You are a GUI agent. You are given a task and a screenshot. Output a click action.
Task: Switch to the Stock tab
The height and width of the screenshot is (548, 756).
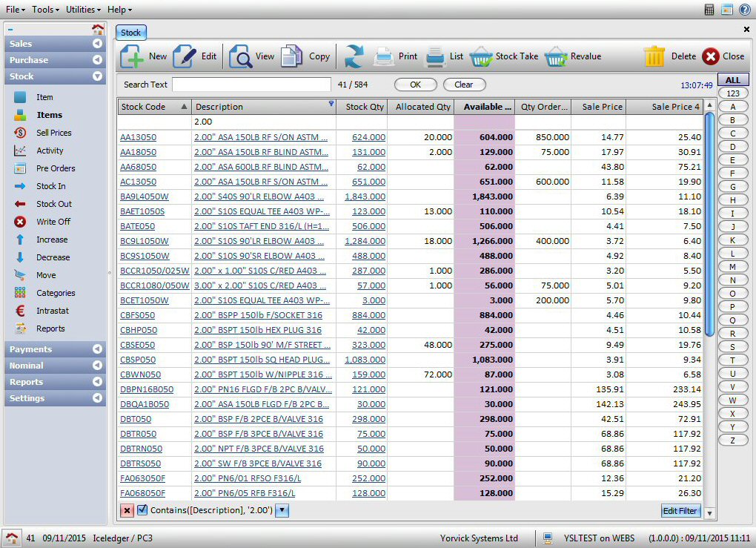pos(130,32)
